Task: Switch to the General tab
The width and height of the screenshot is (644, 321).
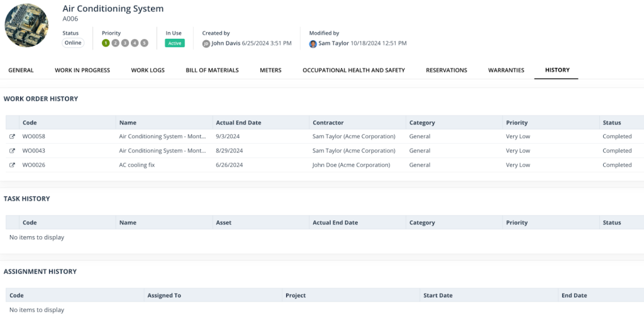Action: coord(21,70)
